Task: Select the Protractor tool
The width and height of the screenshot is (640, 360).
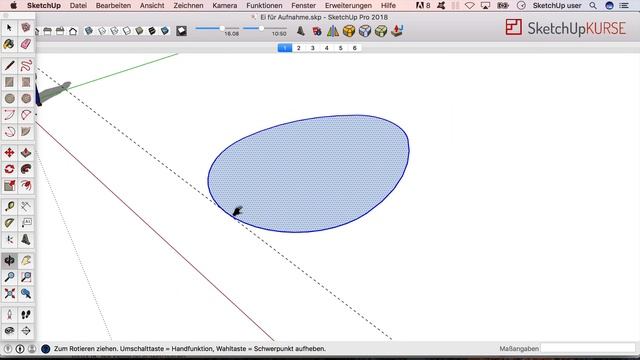Action: click(x=9, y=223)
